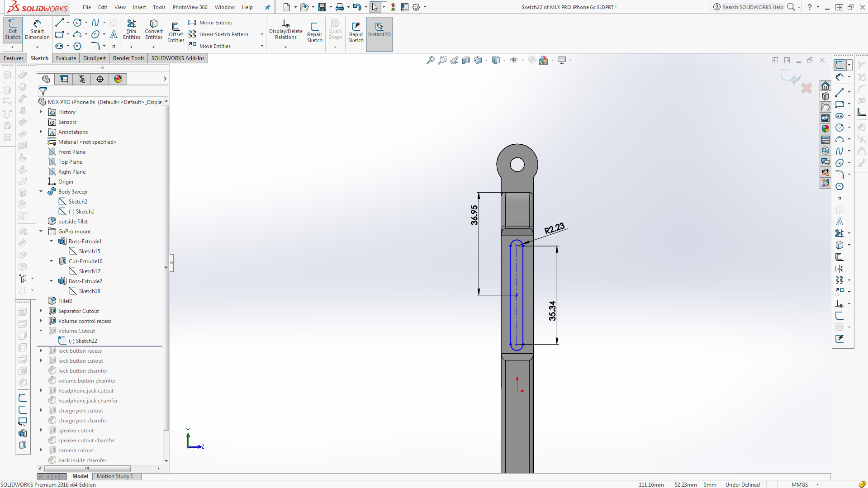
Task: Expand the Separator Cutout feature
Action: coord(41,311)
